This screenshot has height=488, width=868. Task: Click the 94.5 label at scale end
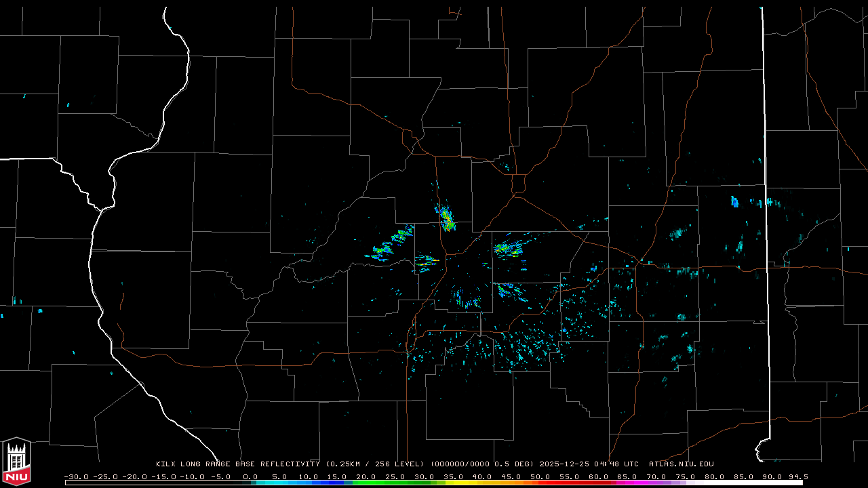coord(797,476)
